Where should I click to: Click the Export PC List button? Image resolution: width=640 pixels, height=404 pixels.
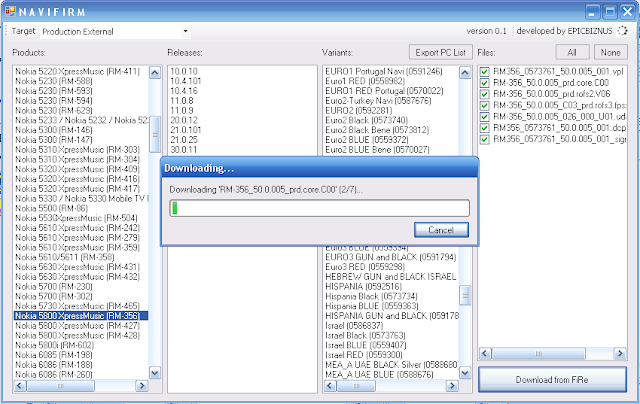(440, 52)
